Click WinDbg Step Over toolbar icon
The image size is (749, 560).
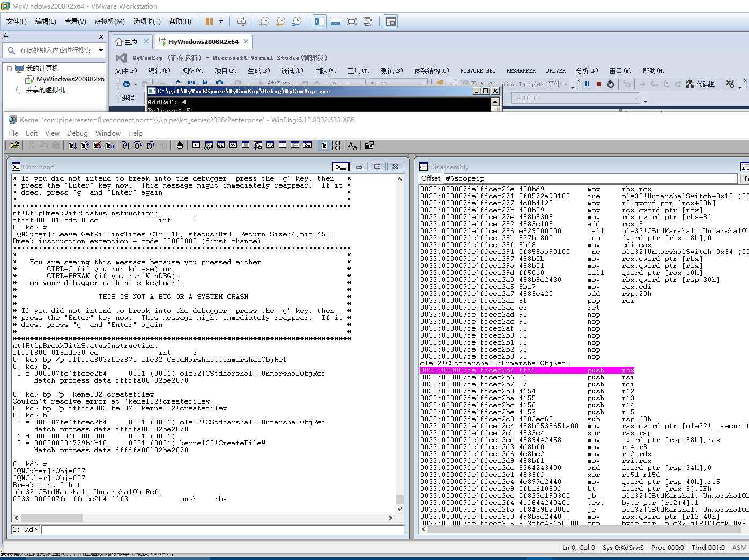click(x=138, y=145)
